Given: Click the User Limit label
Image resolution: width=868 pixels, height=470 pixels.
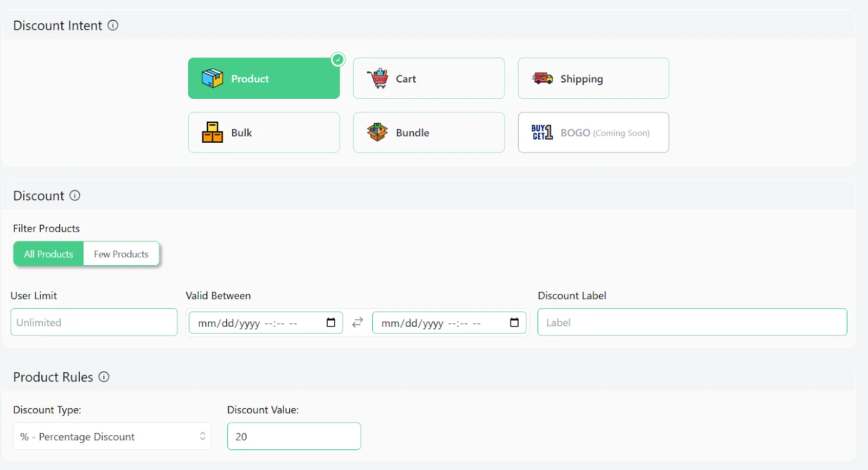Looking at the screenshot, I should point(34,296).
